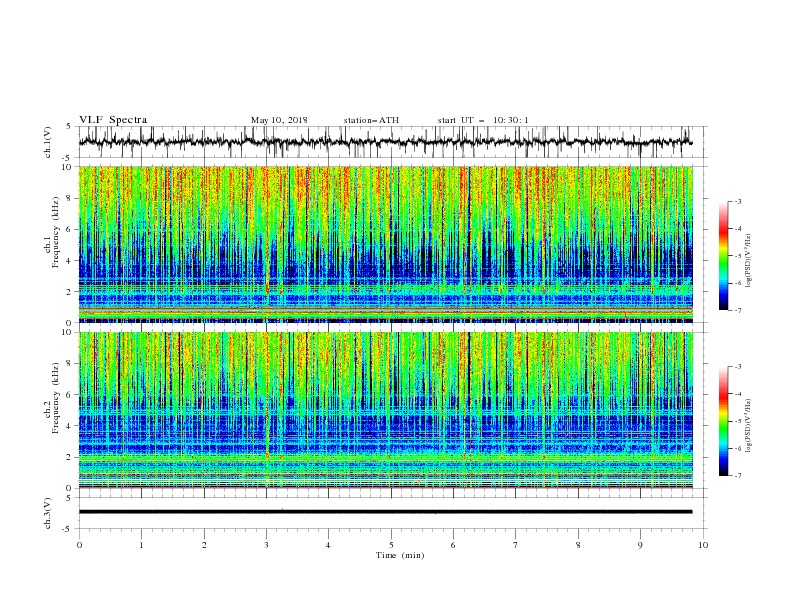Screen dimensions: 792x612
Task: Click the "VLF Spectra" plot title
Action: (x=113, y=120)
